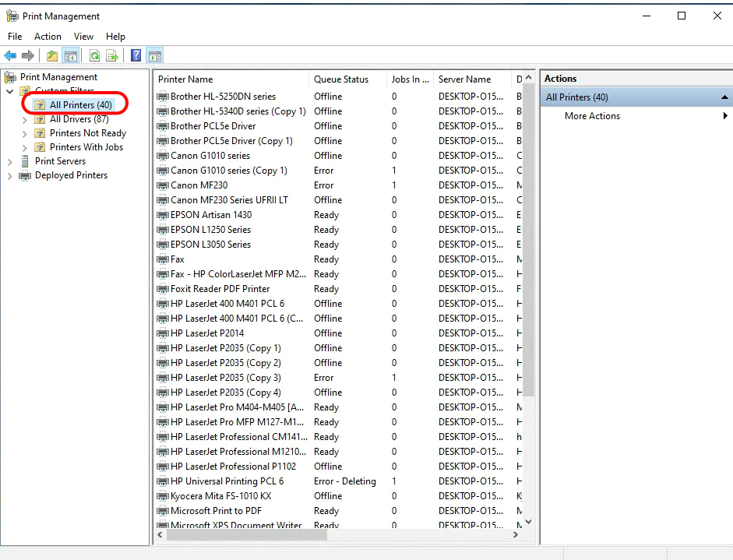This screenshot has height=560, width=733.
Task: Expand the All Drivers (87) node
Action: pos(25,120)
